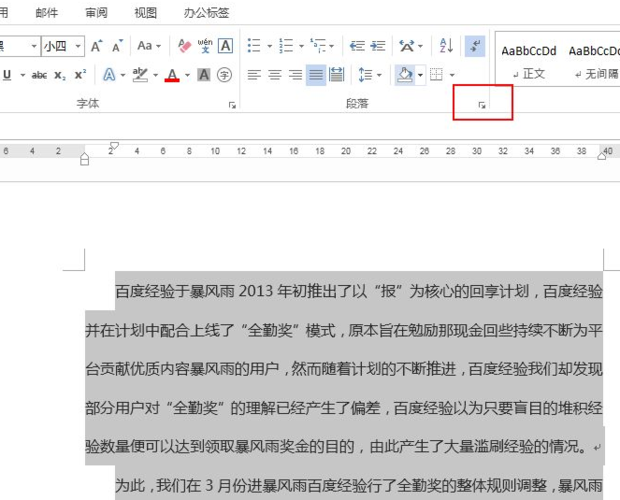Viewport: 620px width, 500px height.
Task: Click the Decrease Indent icon
Action: [x=357, y=46]
